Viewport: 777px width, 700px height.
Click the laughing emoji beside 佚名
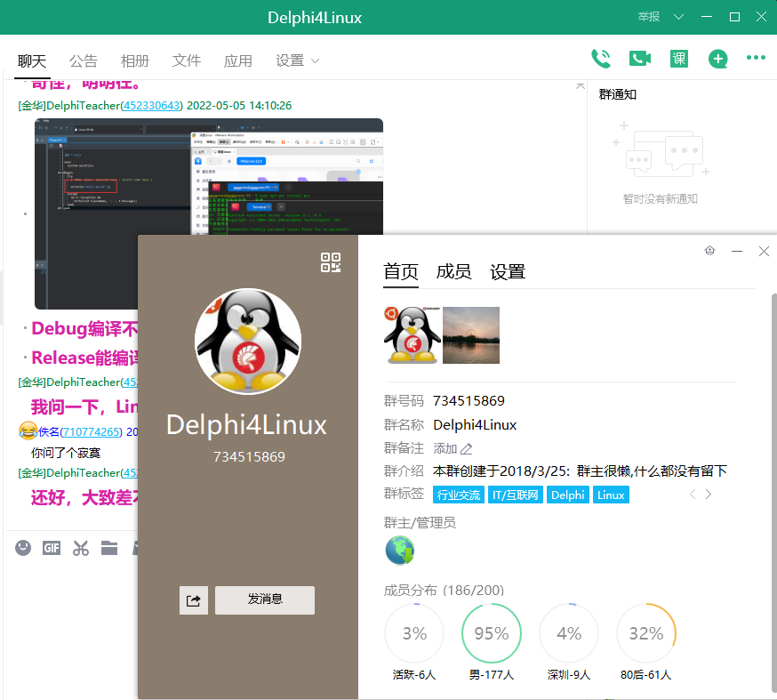[x=28, y=430]
